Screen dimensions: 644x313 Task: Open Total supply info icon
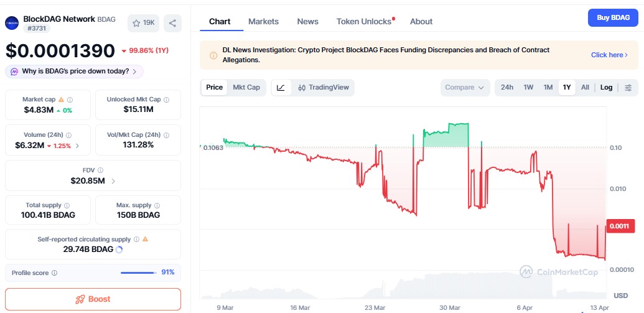coord(67,205)
